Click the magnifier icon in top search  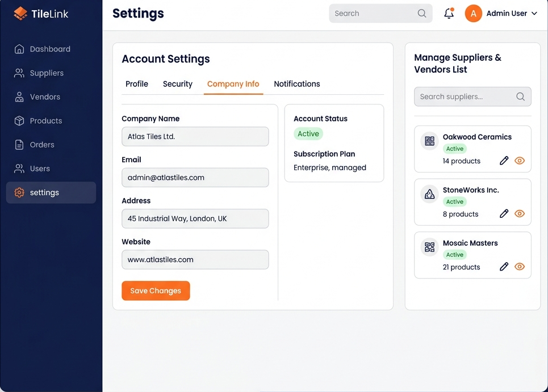[x=422, y=13]
